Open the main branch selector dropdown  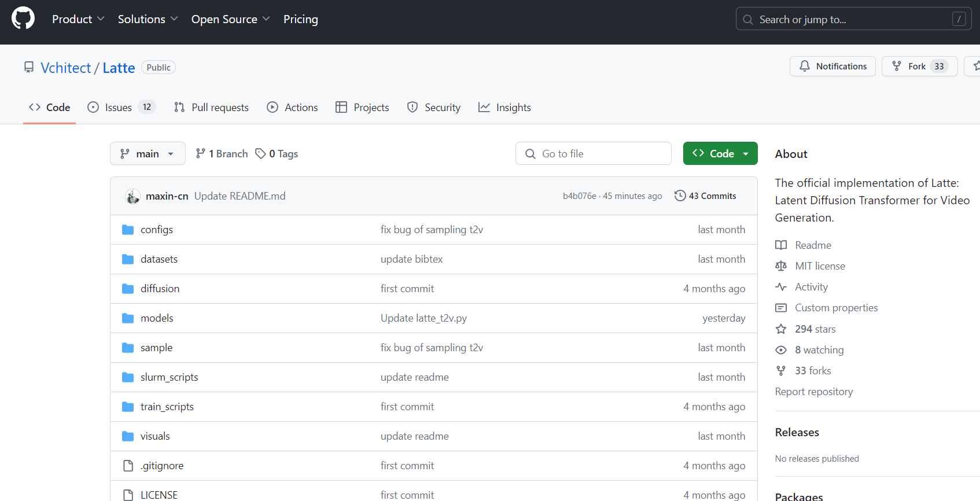[x=148, y=153]
